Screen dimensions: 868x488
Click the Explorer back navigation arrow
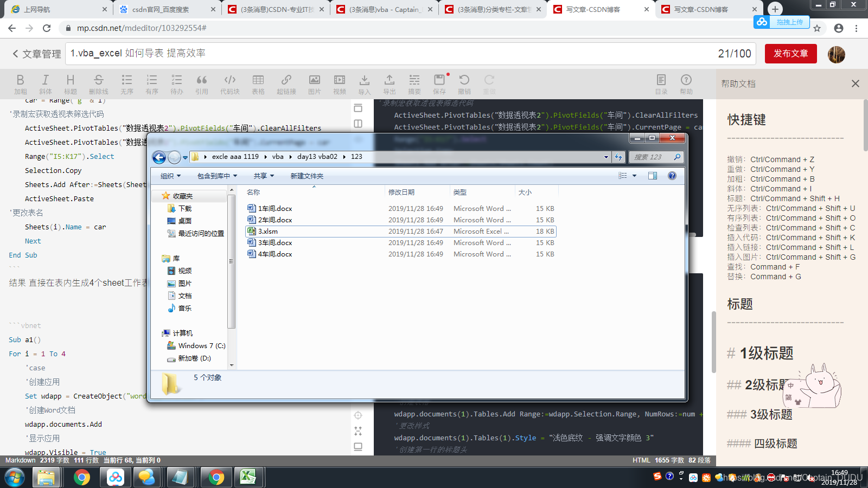[x=159, y=157]
